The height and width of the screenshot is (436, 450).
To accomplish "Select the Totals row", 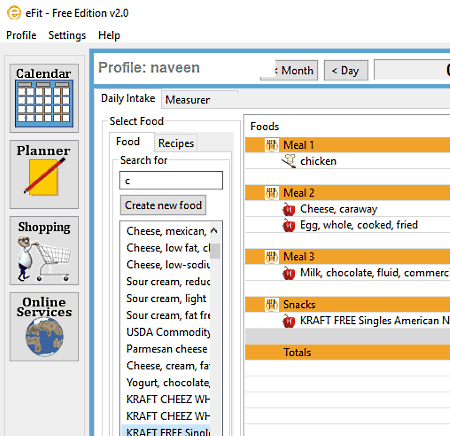I will (x=347, y=352).
